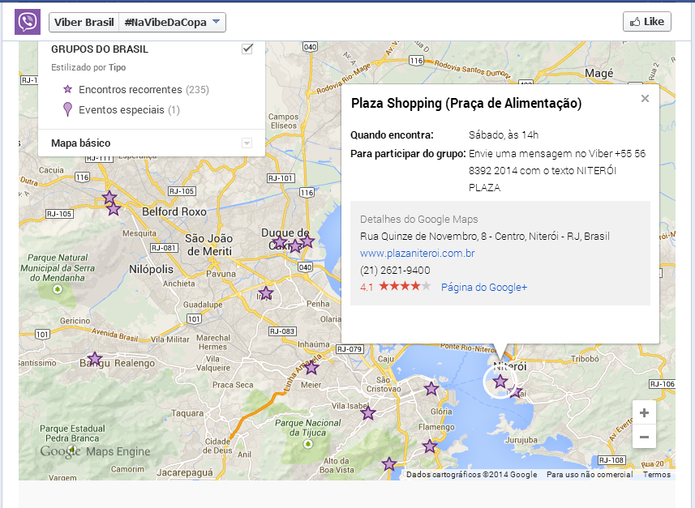
Task: Select the star marker near Meier
Action: pos(311,367)
